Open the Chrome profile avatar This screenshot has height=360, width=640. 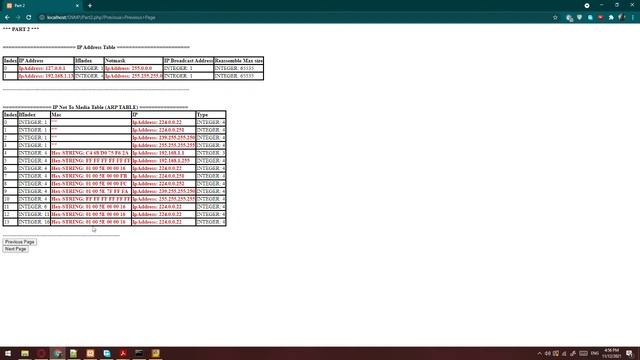622,18
